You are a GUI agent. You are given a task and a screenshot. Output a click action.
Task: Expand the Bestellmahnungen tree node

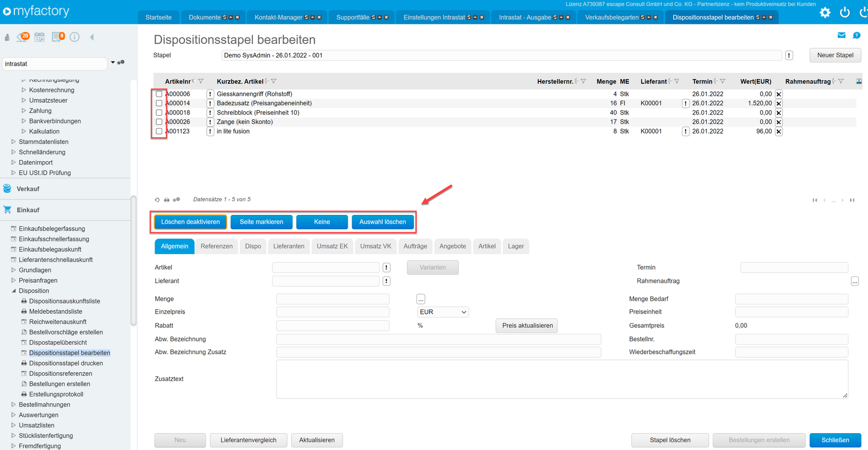coord(14,404)
